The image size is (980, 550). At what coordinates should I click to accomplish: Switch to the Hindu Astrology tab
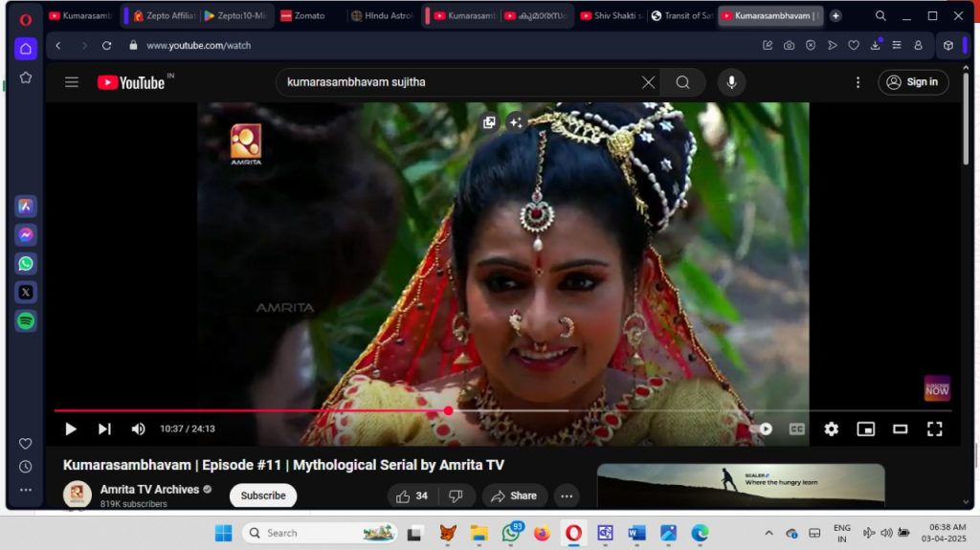pos(383,15)
